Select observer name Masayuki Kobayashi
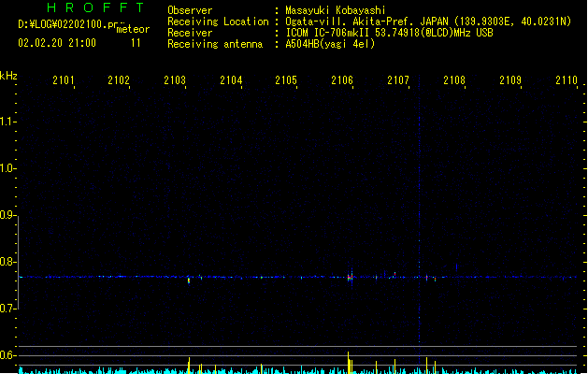 (336, 10)
